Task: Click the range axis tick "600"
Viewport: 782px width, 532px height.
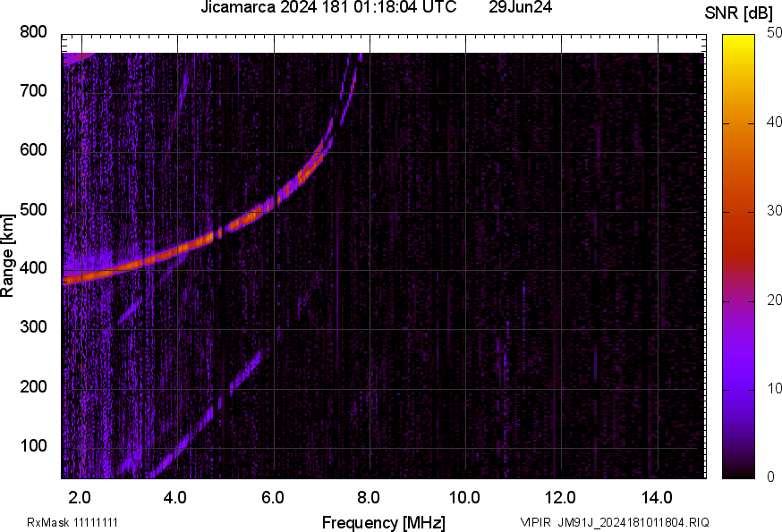Action: point(33,150)
